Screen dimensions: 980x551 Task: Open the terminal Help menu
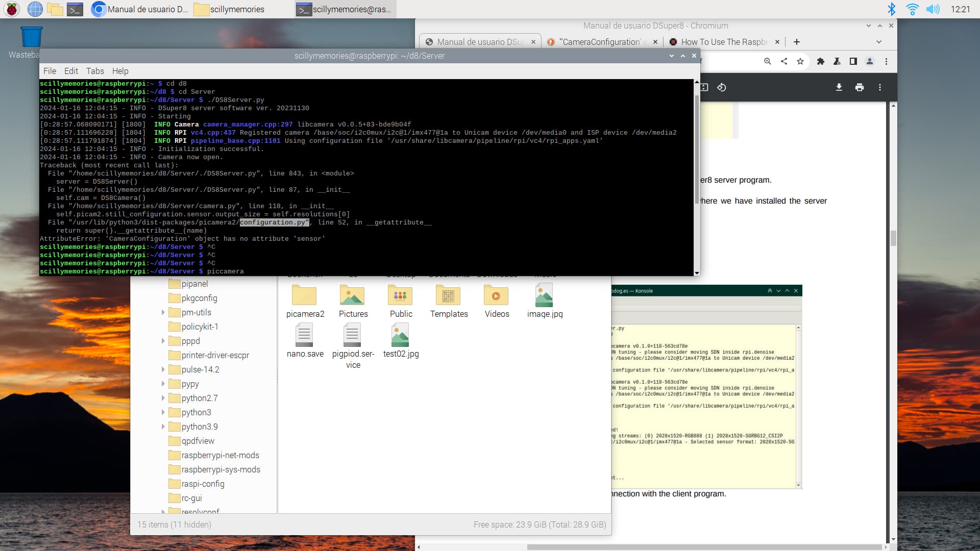(120, 71)
